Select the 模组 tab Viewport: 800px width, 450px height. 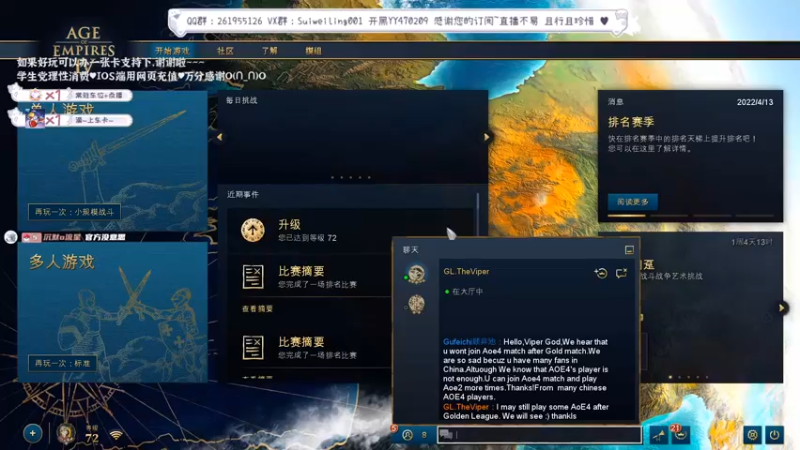point(313,51)
